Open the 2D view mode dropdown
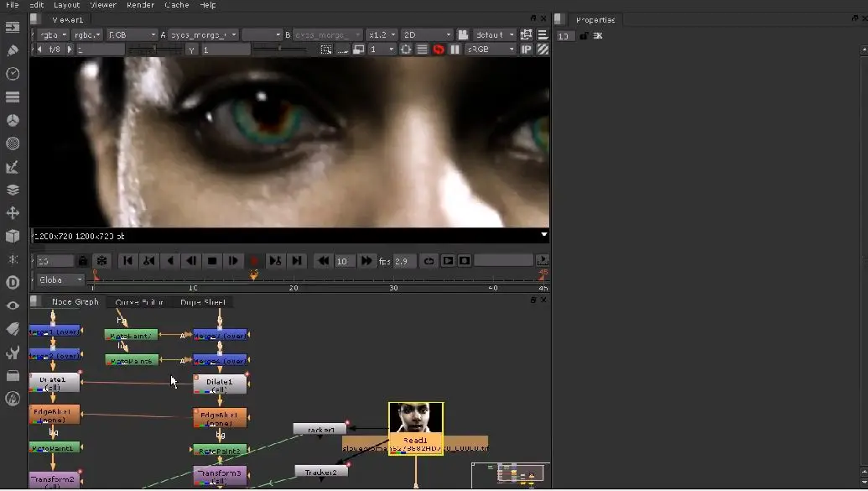This screenshot has width=868, height=491. [427, 35]
